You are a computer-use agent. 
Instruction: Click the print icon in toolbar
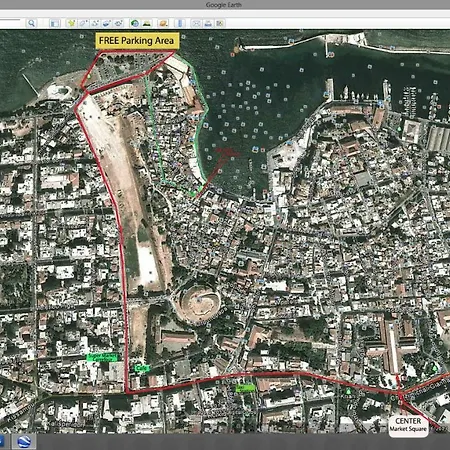click(208, 23)
